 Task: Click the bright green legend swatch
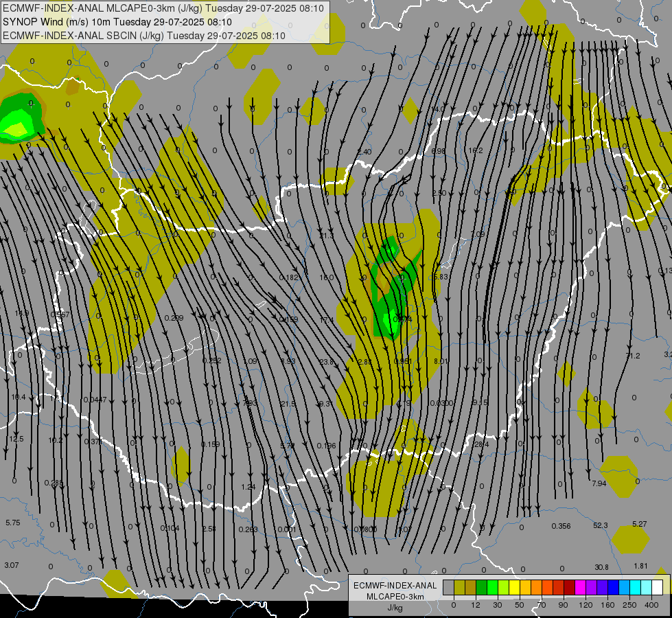492,587
